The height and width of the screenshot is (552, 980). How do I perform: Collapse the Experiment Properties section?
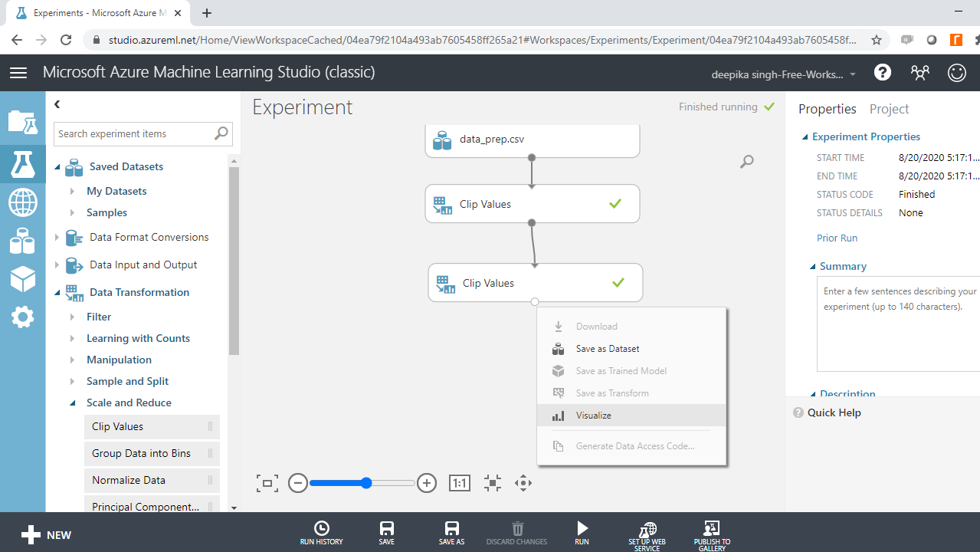coord(805,137)
